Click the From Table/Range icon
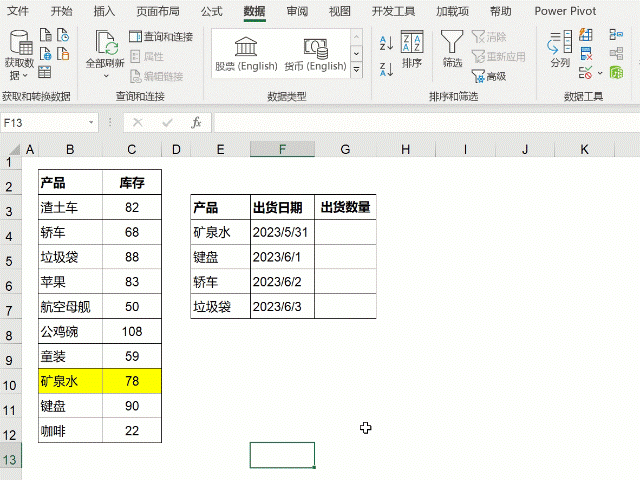 (44, 73)
